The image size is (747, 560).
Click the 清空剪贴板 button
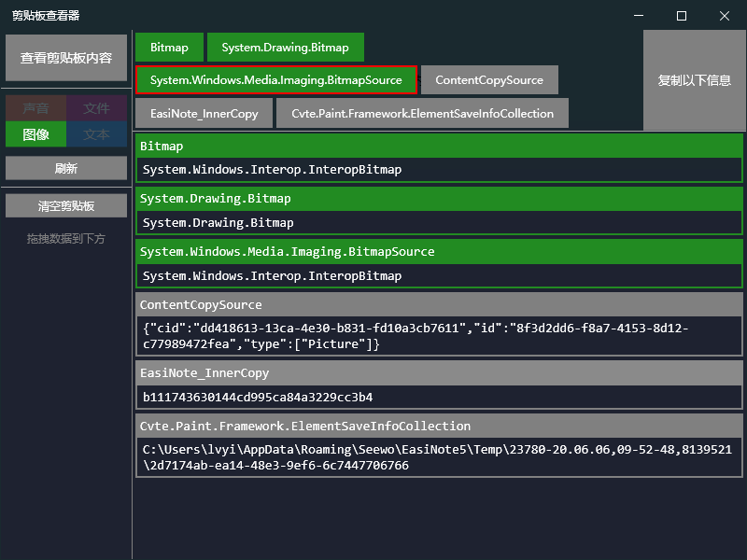click(x=66, y=205)
